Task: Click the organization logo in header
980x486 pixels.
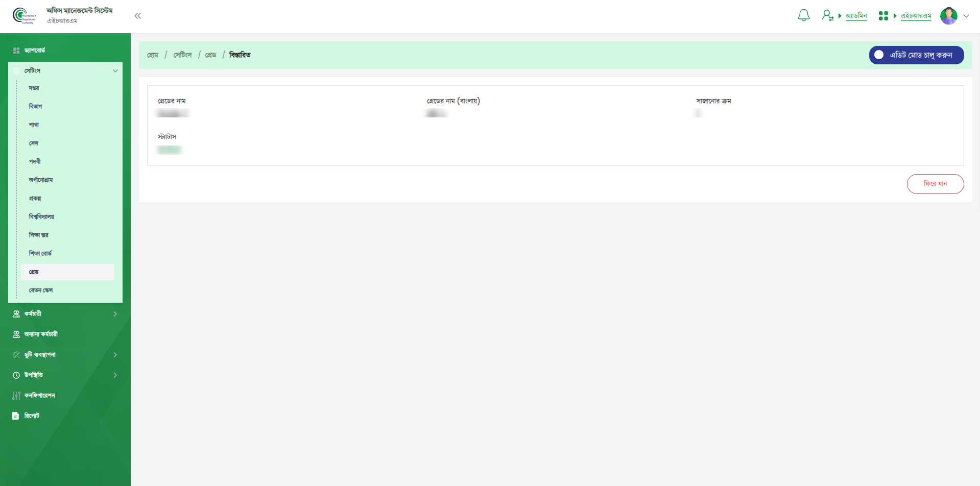Action: click(x=24, y=16)
